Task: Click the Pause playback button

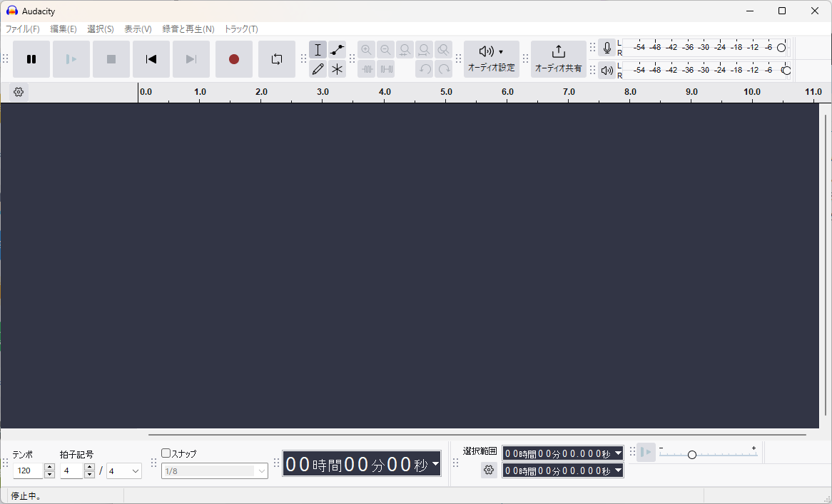Action: click(31, 59)
